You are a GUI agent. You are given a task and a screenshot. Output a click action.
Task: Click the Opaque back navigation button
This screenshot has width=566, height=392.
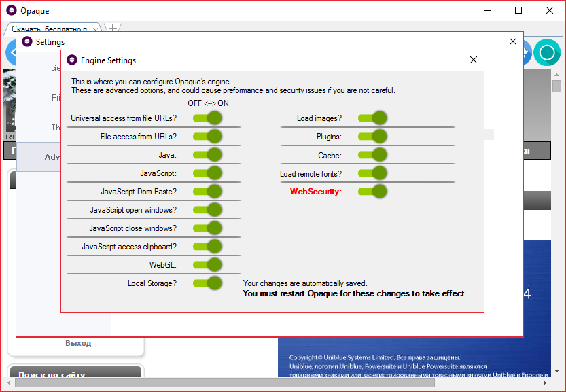(x=12, y=53)
